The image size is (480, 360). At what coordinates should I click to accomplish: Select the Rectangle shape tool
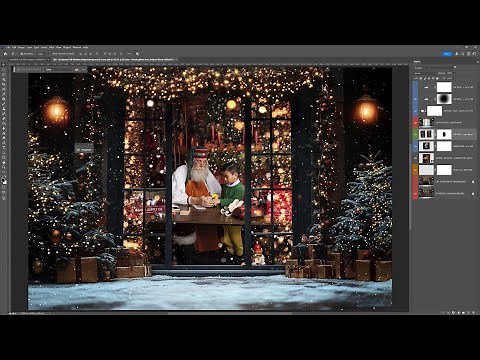coord(4,158)
